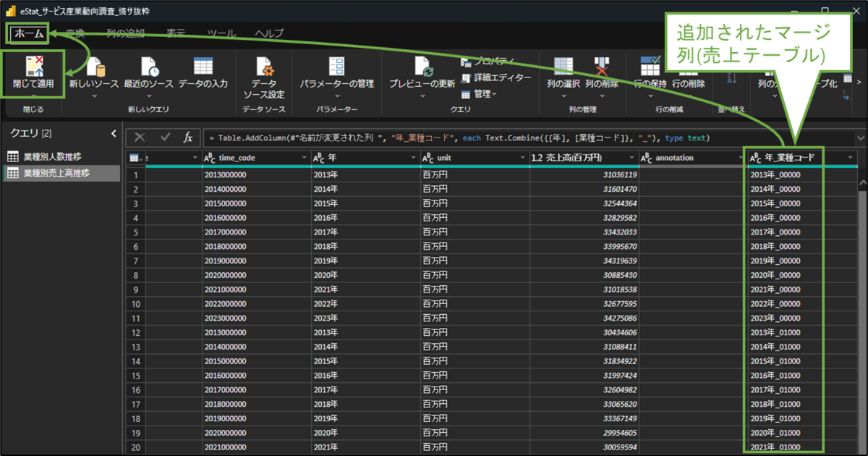Open the 最近のソース dropdown

pyautogui.click(x=148, y=95)
